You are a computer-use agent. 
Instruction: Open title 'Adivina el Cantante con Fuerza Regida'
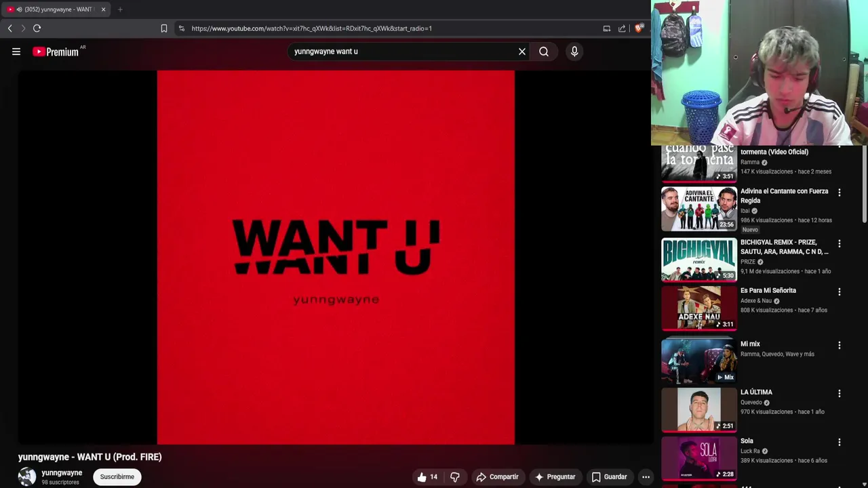pyautogui.click(x=785, y=196)
